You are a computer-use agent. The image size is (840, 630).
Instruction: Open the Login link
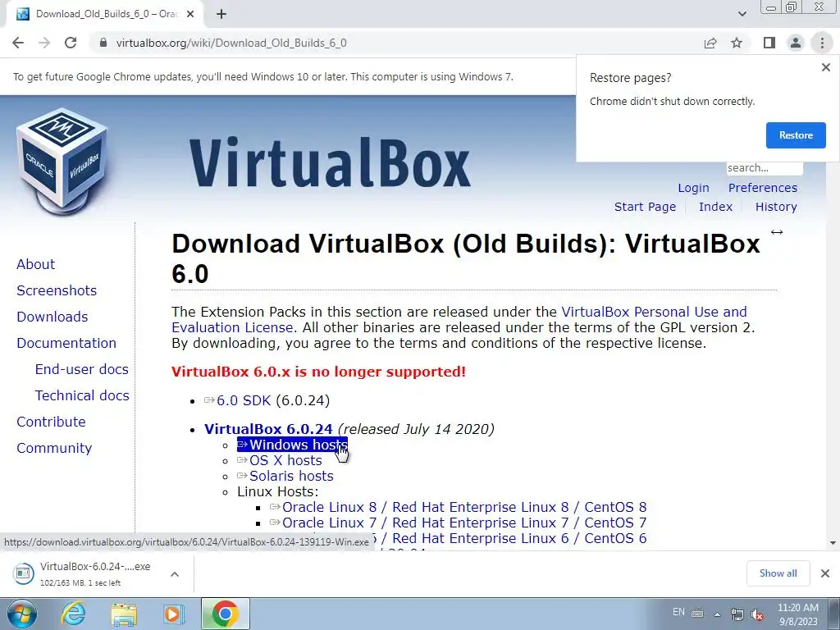(x=693, y=188)
